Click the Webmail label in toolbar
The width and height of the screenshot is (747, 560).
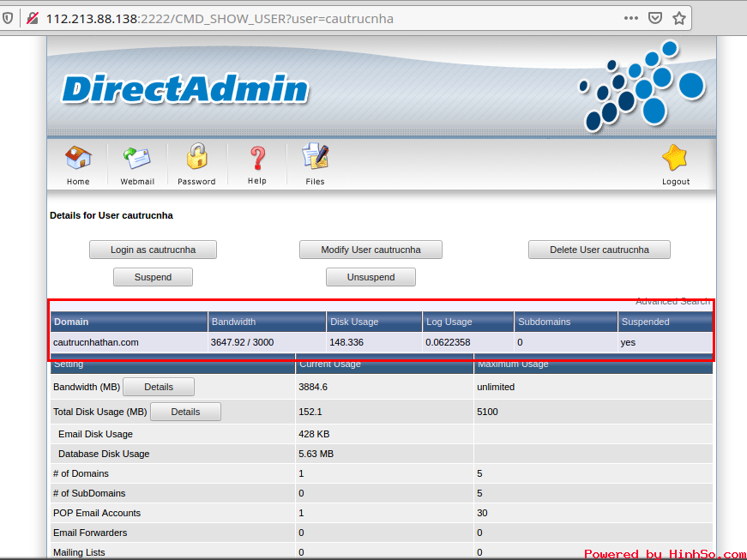point(137,182)
